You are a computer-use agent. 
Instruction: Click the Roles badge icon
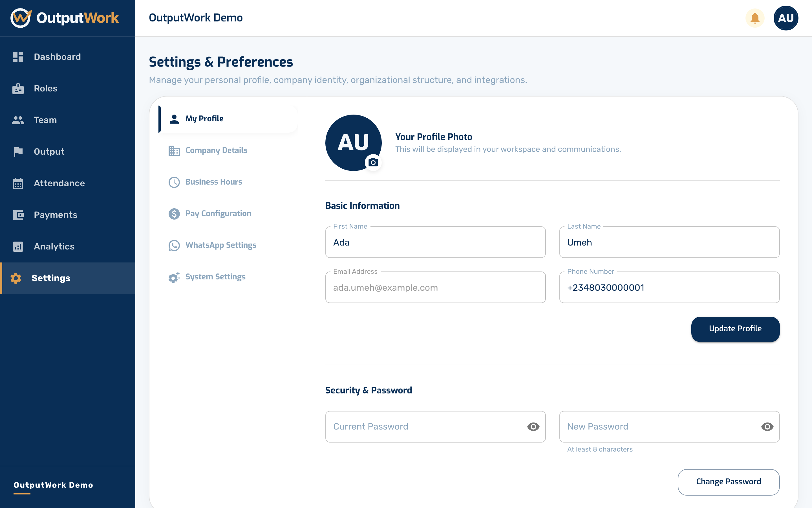(18, 88)
